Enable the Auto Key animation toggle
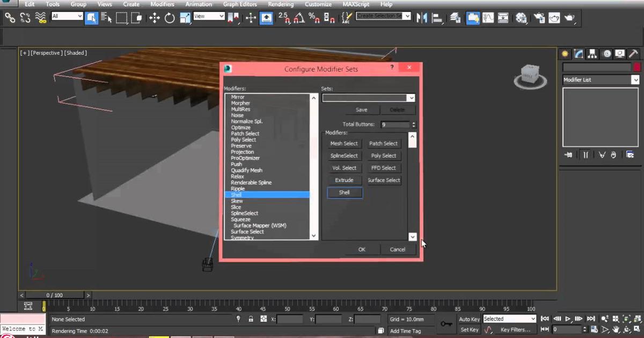The image size is (644, 338). click(469, 319)
